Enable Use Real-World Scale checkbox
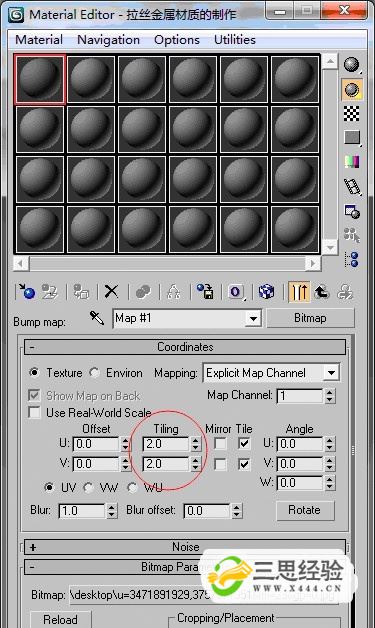Viewport: 375px width, 628px height. (35, 412)
